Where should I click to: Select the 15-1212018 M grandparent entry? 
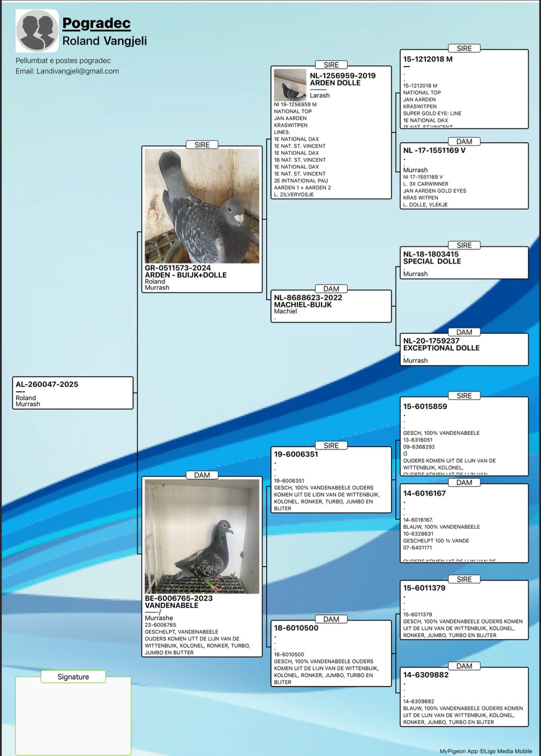pos(463,89)
